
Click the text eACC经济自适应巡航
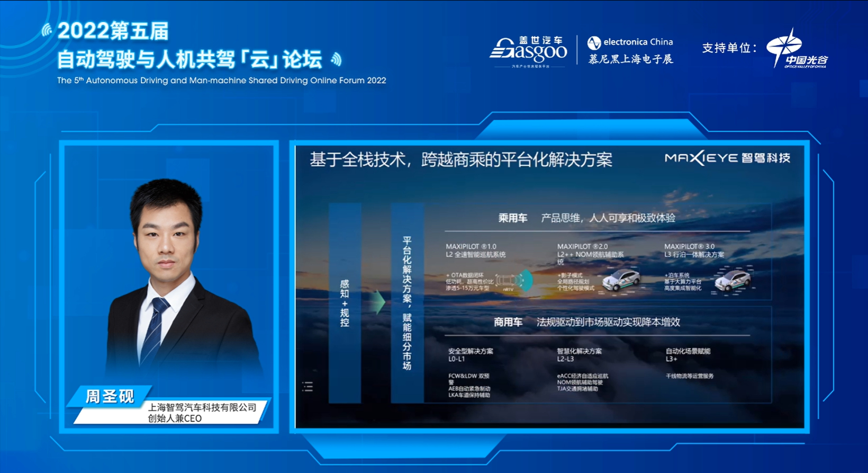click(582, 376)
